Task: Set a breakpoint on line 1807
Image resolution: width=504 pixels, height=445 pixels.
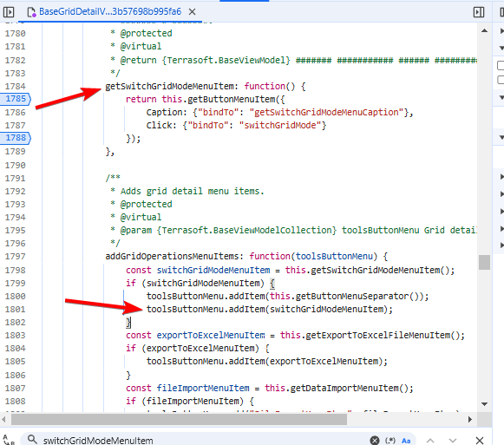Action: click(15, 388)
